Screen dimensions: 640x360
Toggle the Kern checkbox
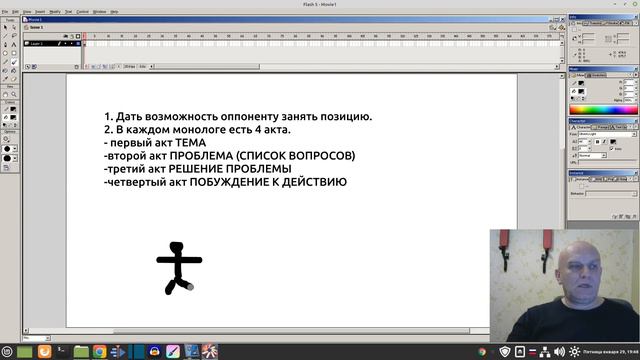coord(611,149)
